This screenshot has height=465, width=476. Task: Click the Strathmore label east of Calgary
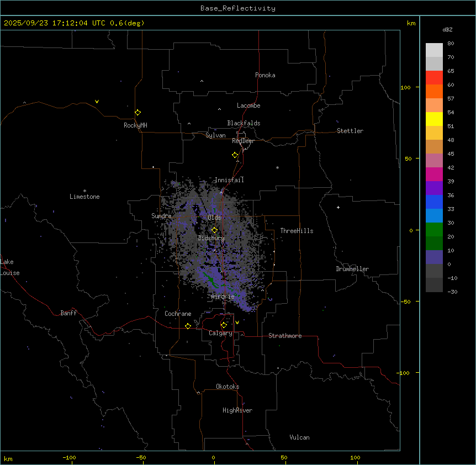(285, 336)
